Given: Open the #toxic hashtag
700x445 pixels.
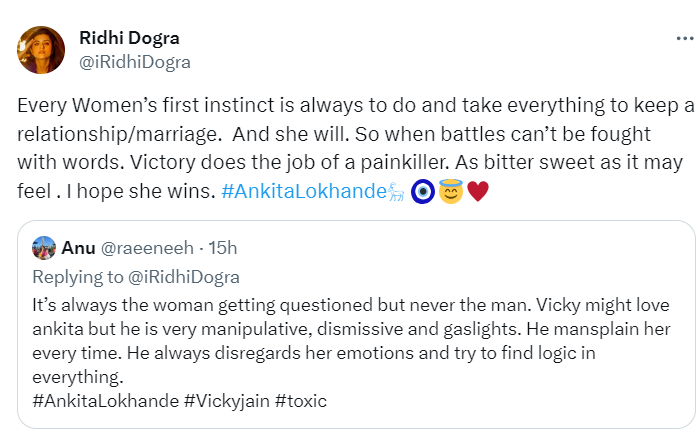Looking at the screenshot, I should [299, 400].
